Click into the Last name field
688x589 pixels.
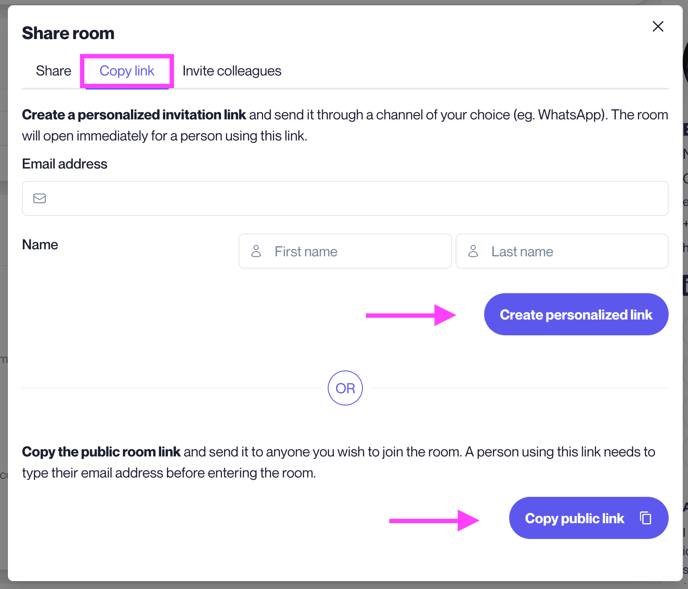tap(562, 251)
